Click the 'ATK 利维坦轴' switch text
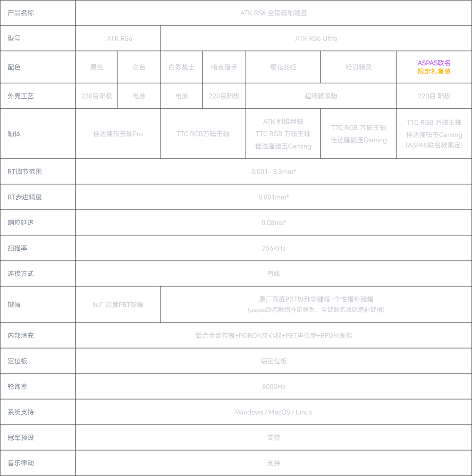 [283, 121]
